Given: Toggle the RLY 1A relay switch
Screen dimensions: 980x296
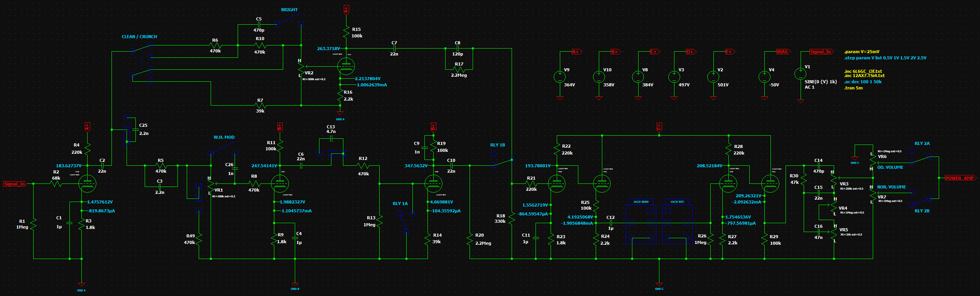Looking at the screenshot, I should [404, 222].
